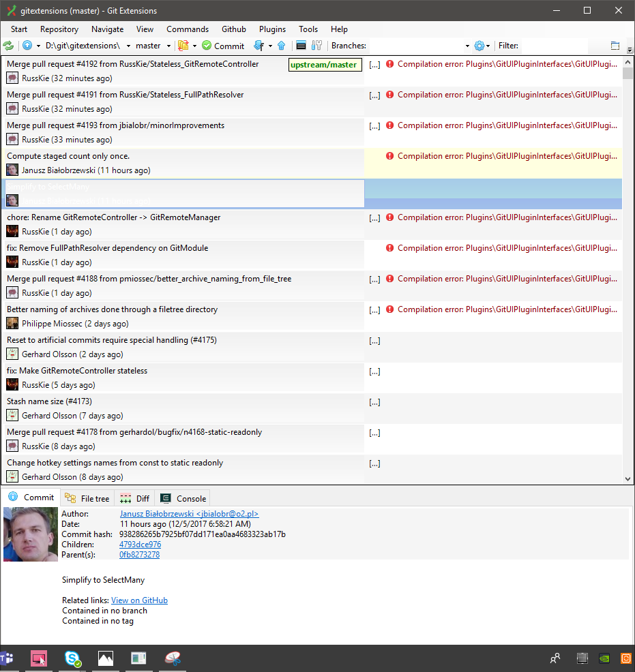This screenshot has width=635, height=672.
Task: Open the Plugins menu
Action: click(272, 29)
